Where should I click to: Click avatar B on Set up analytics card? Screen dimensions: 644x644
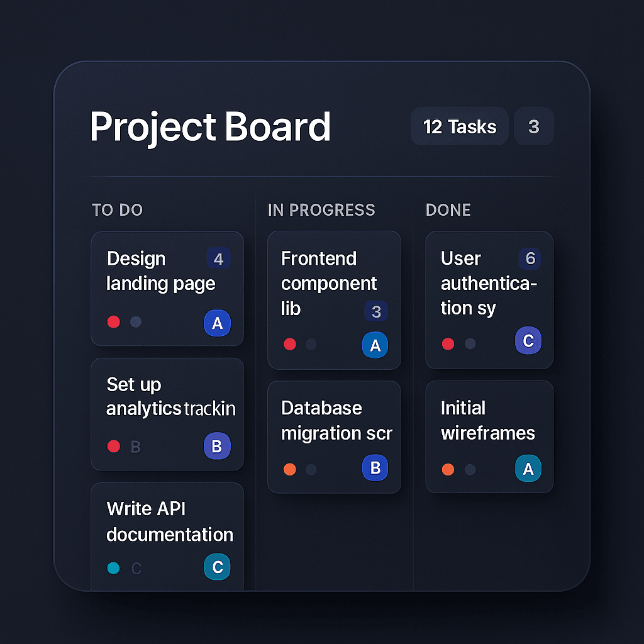point(218,447)
